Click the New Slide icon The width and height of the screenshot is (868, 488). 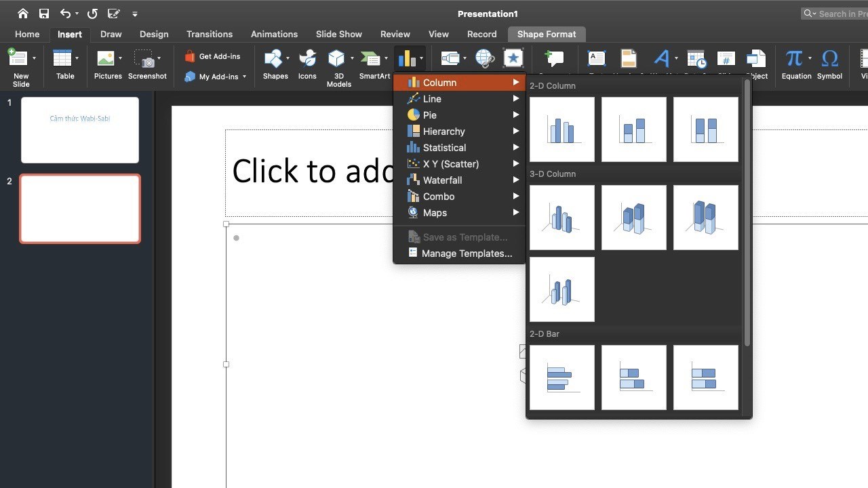(x=18, y=58)
